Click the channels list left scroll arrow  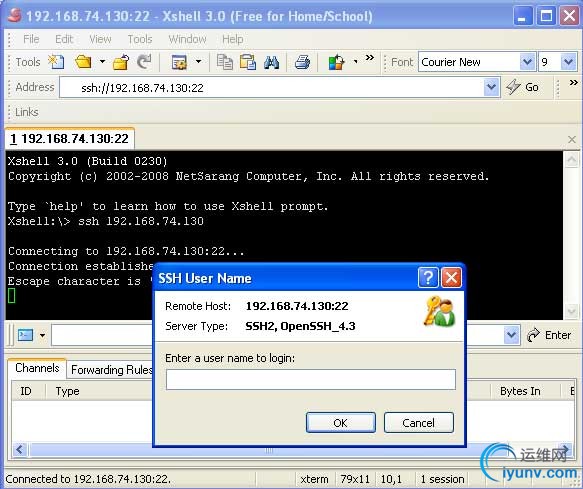(19, 450)
